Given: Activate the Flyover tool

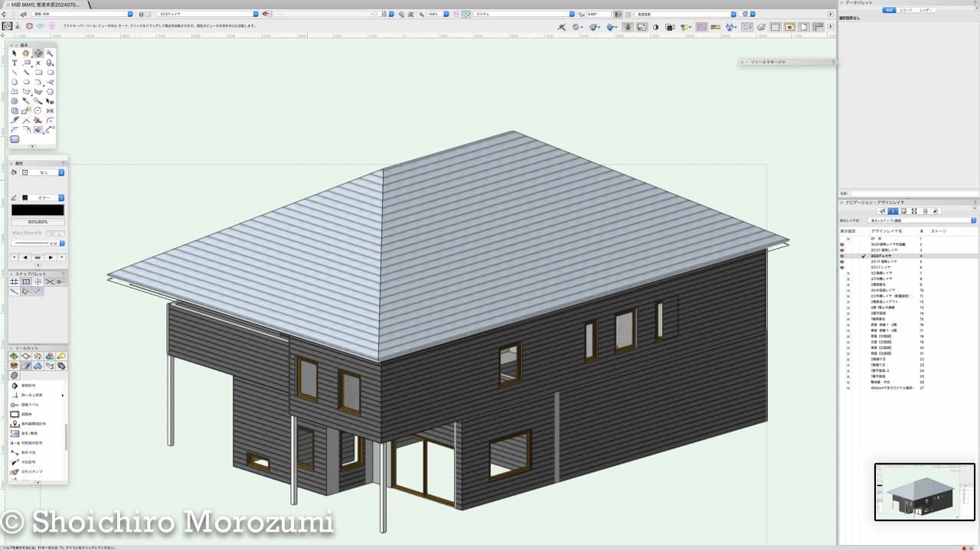Looking at the screenshot, I should 38,54.
